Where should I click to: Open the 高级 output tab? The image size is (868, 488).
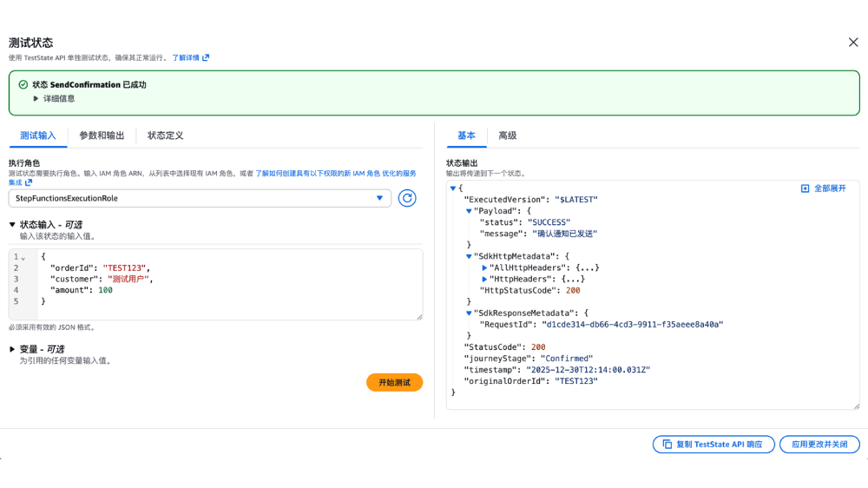coord(507,135)
